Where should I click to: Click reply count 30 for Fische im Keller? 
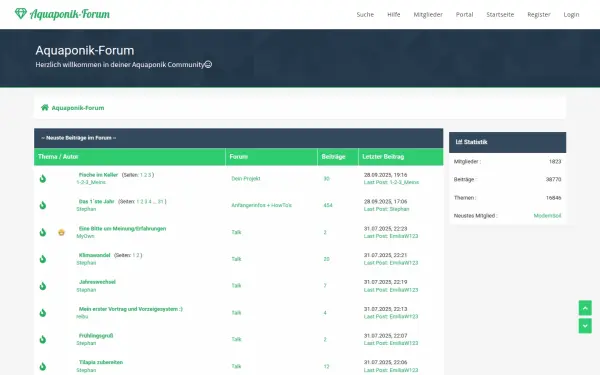coord(326,179)
